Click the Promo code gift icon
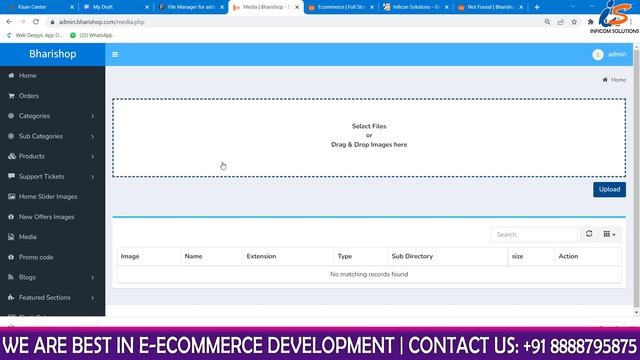640x360 pixels. pyautogui.click(x=11, y=257)
